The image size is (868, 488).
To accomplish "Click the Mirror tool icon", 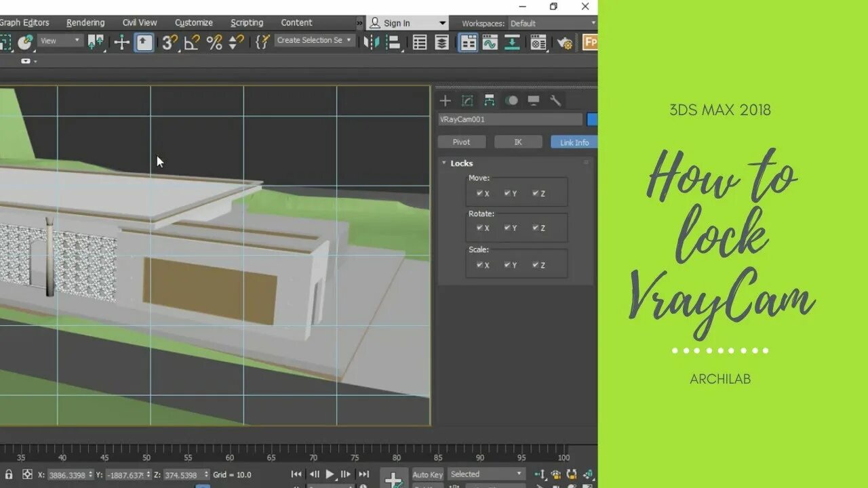I will pyautogui.click(x=371, y=43).
